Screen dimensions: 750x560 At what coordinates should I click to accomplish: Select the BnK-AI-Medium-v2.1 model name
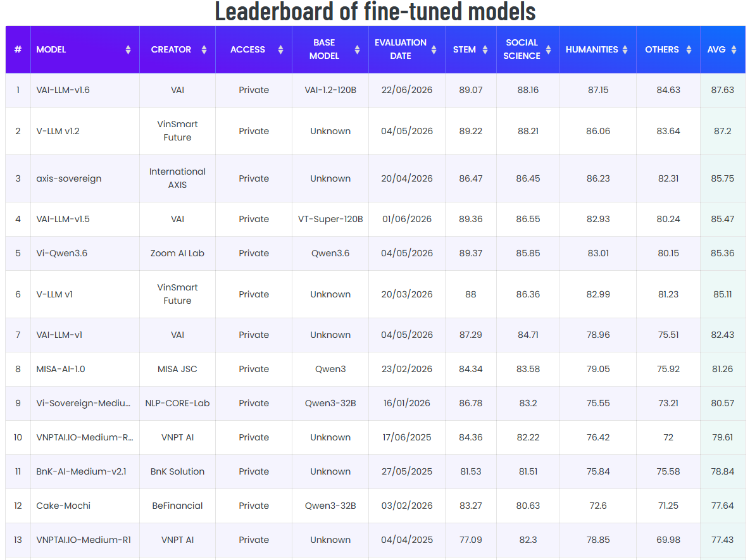click(x=81, y=471)
